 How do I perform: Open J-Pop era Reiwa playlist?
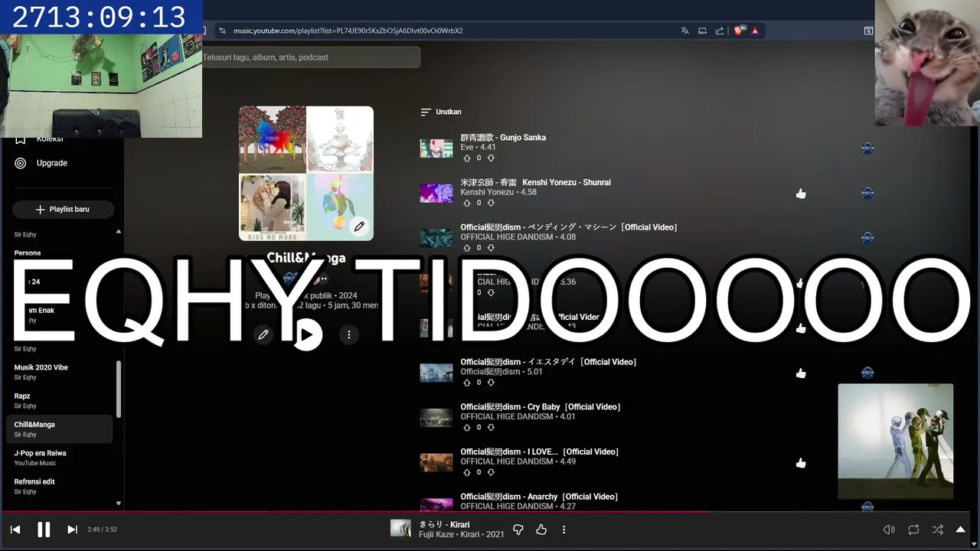[60, 458]
